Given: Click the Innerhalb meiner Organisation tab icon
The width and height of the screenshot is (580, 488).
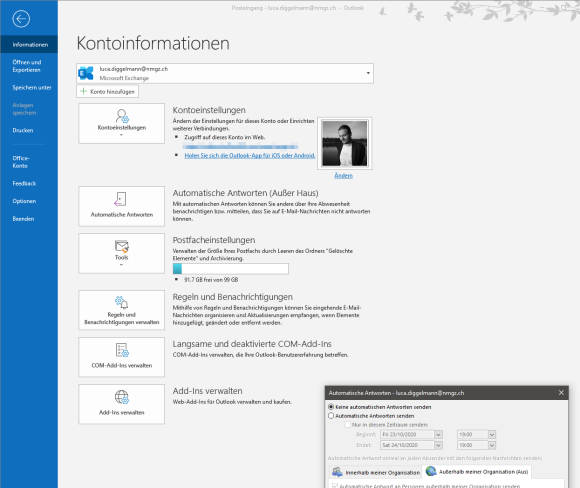Looking at the screenshot, I should pyautogui.click(x=337, y=472).
